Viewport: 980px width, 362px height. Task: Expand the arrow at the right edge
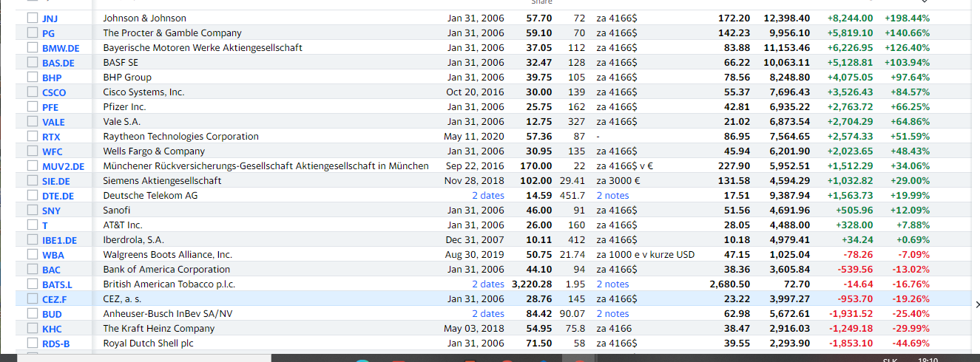(976, 304)
